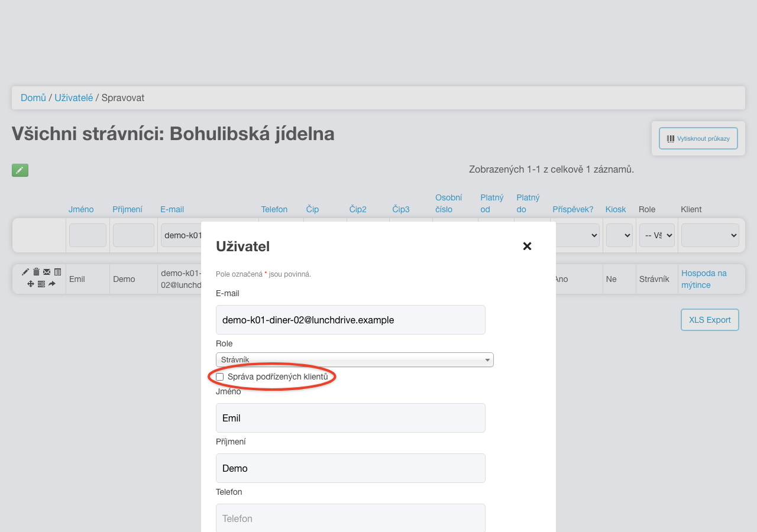Sort by the Příspěvek? column header
This screenshot has height=532, width=757.
point(573,209)
